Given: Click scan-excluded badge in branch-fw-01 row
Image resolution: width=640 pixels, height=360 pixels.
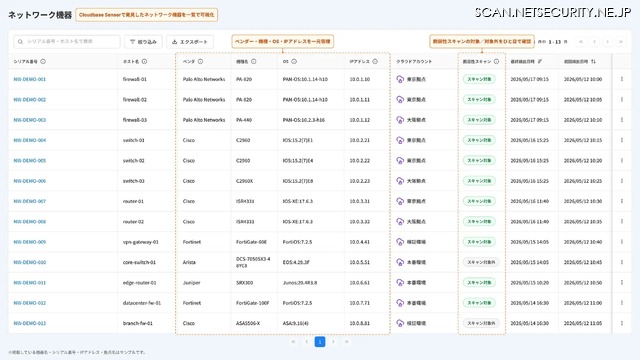Looking at the screenshot, I should pos(481,323).
